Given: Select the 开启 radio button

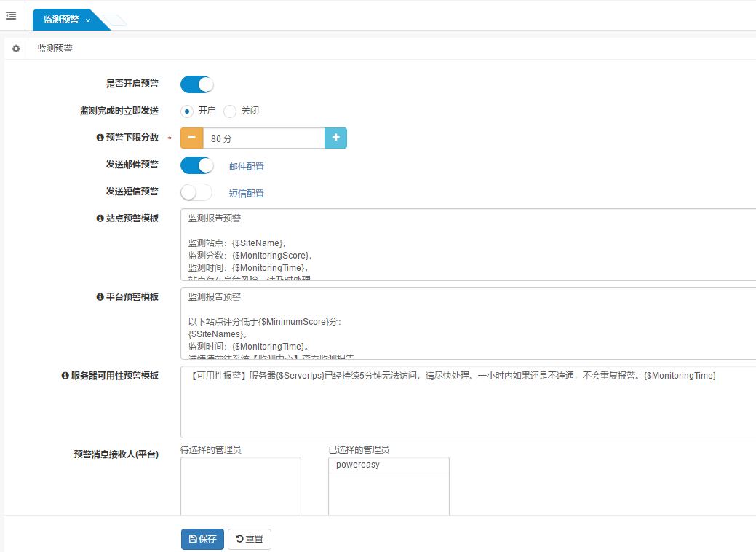Looking at the screenshot, I should (x=187, y=111).
